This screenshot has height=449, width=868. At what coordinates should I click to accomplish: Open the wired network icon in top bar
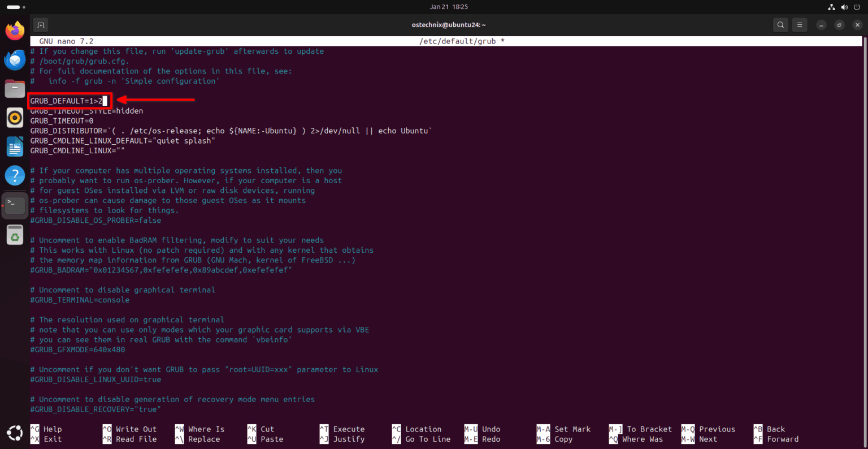coord(831,7)
